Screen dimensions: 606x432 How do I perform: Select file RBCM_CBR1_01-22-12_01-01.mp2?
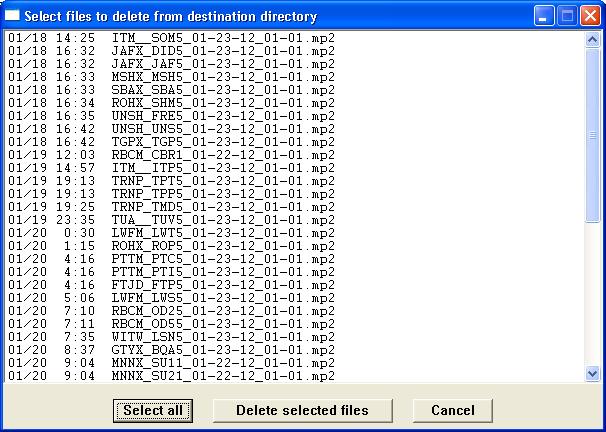[x=296, y=155]
